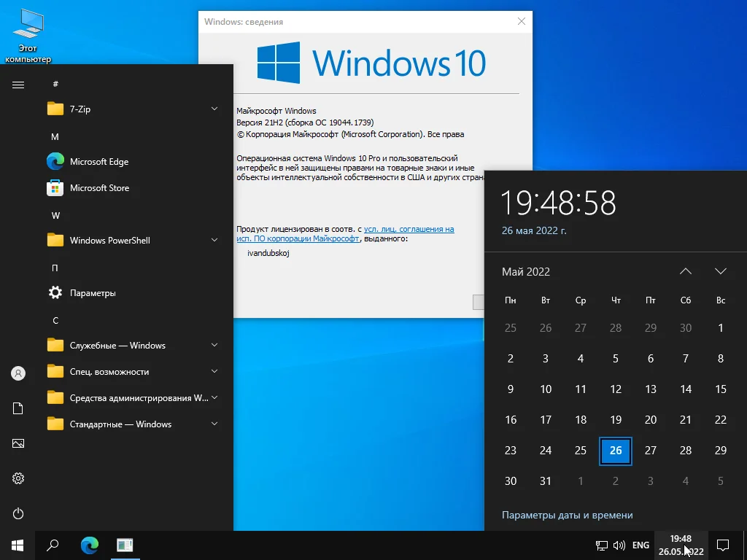This screenshot has width=747, height=560.
Task: Open Microsoft Store from the app list
Action: 99,187
